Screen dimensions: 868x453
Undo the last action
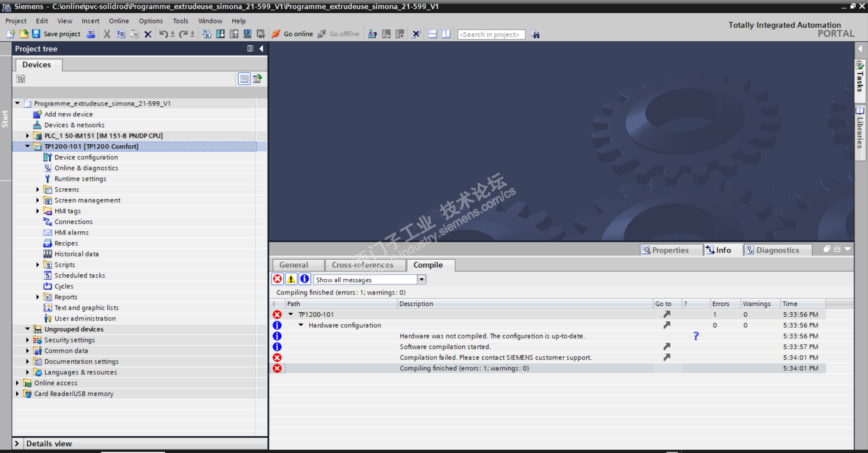(x=163, y=34)
